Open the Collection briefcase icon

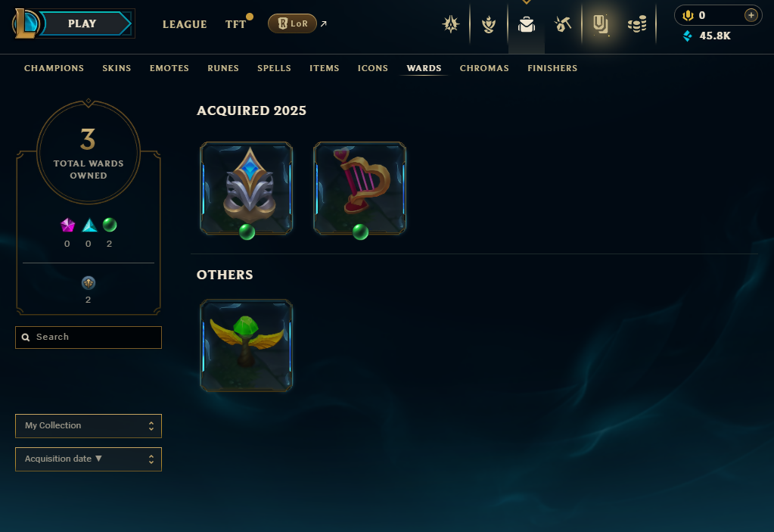[526, 23]
